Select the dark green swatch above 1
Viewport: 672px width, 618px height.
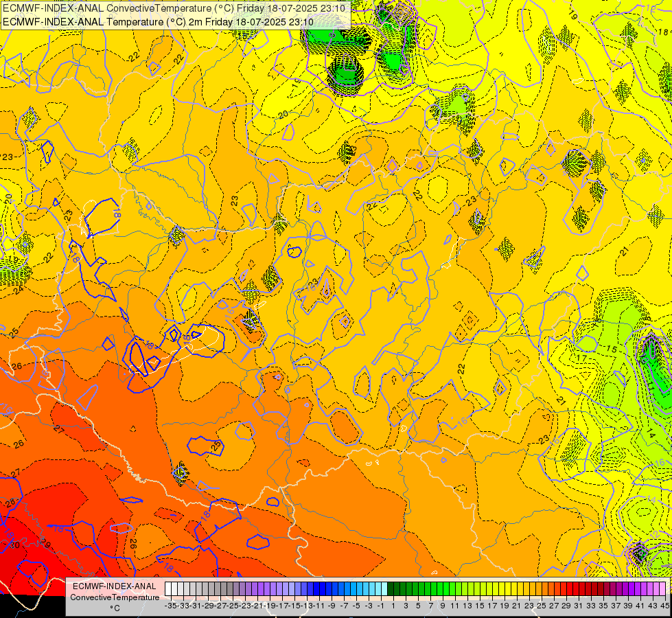(391, 588)
